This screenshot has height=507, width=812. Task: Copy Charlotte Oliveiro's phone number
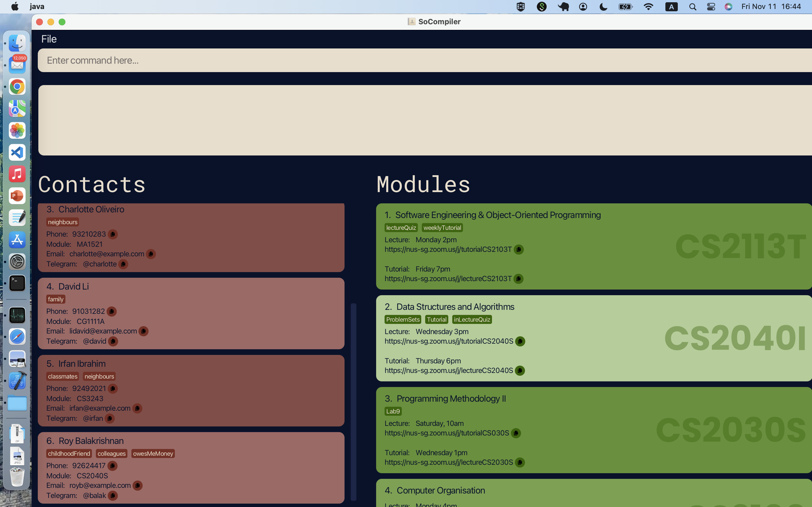[113, 234]
